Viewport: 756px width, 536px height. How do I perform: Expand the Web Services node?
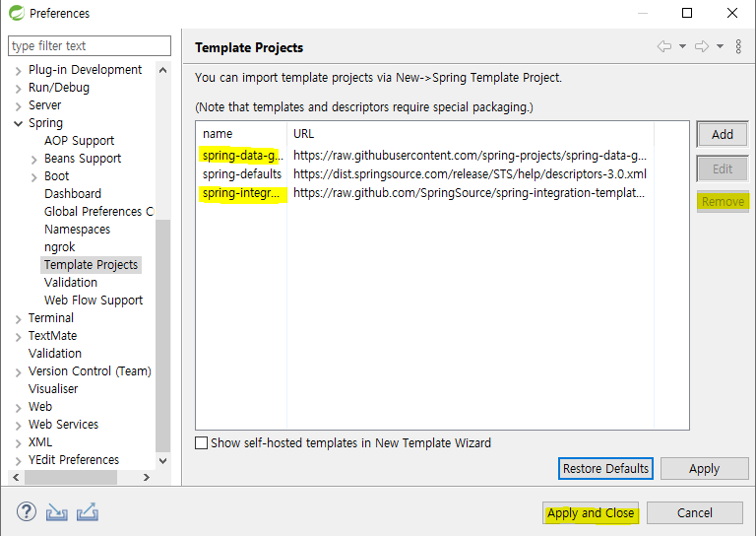(19, 426)
